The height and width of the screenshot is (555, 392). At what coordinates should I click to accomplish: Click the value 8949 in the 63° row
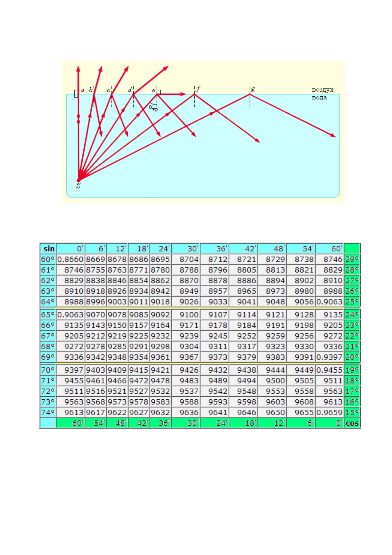(x=186, y=291)
